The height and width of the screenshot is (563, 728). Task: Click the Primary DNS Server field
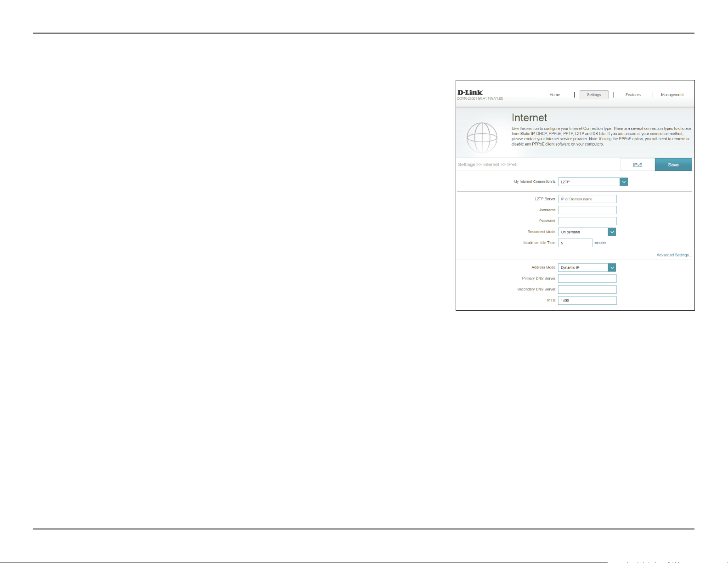tap(587, 279)
